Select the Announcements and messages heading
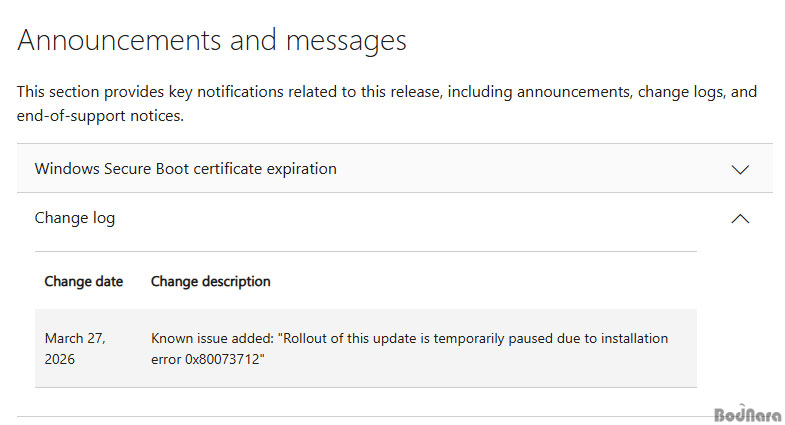785x425 pixels. tap(212, 40)
